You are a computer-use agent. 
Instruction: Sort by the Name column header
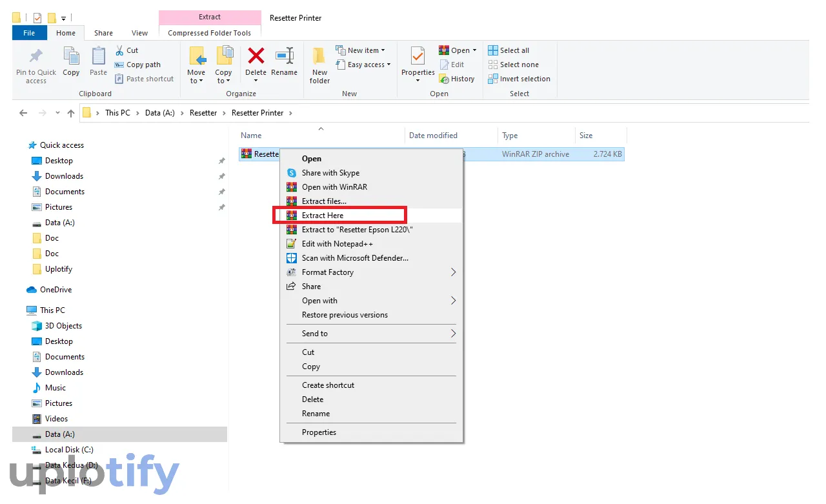pos(321,136)
